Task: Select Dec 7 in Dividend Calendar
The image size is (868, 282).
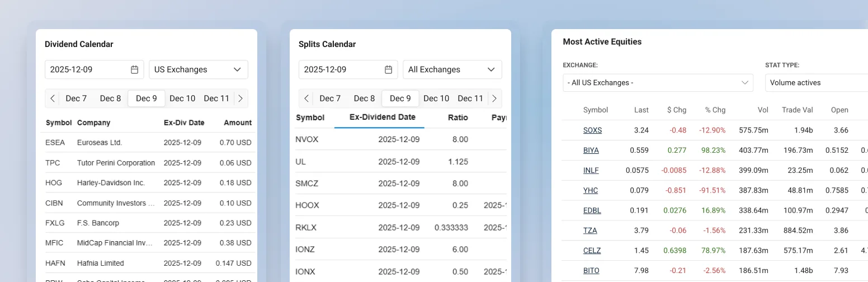Action: click(x=76, y=98)
